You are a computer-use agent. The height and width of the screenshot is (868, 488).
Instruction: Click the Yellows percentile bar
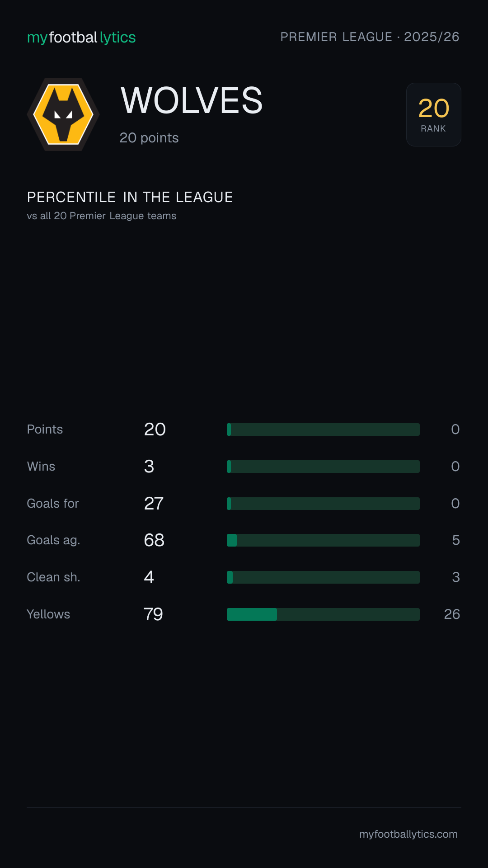[x=323, y=614]
